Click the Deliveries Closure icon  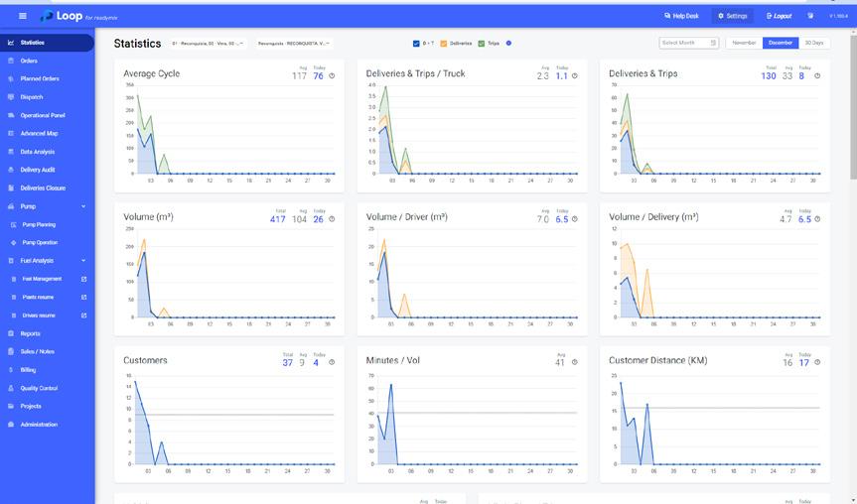10,188
